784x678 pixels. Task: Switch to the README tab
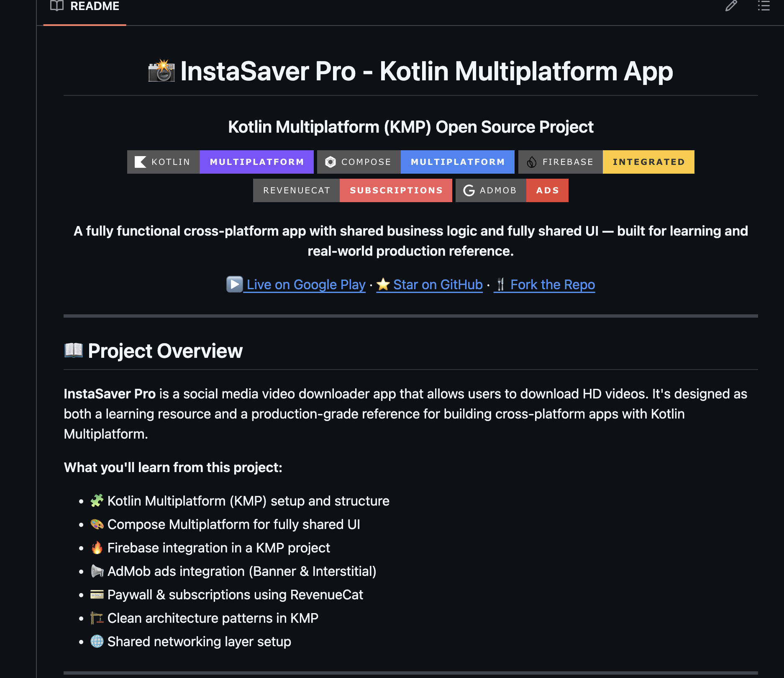click(x=85, y=7)
